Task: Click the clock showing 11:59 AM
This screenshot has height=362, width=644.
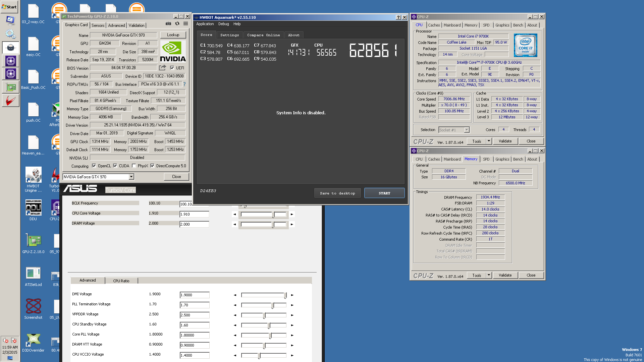Action: click(10, 347)
